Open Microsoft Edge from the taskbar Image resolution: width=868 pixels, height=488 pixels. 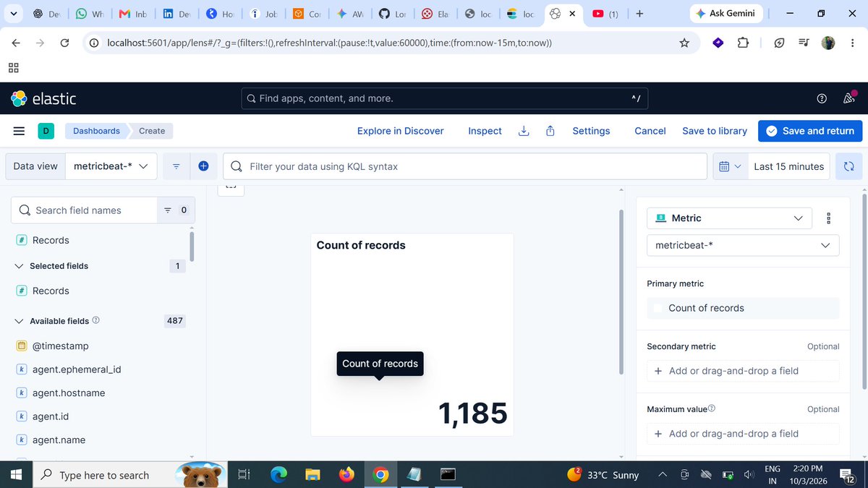(x=278, y=475)
